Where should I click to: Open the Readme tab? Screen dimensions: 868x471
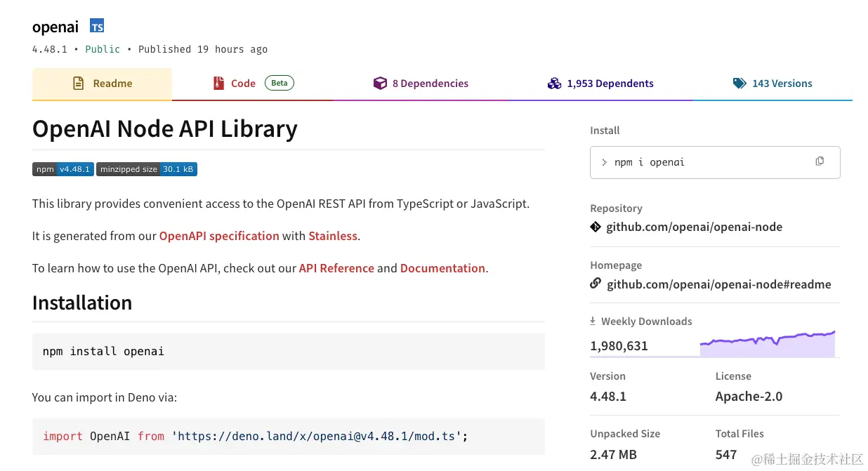102,84
